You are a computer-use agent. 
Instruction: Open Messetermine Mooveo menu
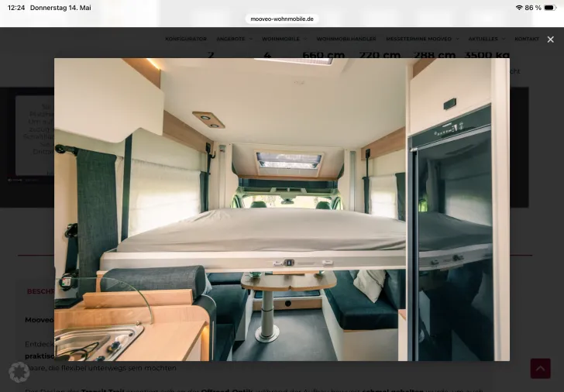point(418,39)
